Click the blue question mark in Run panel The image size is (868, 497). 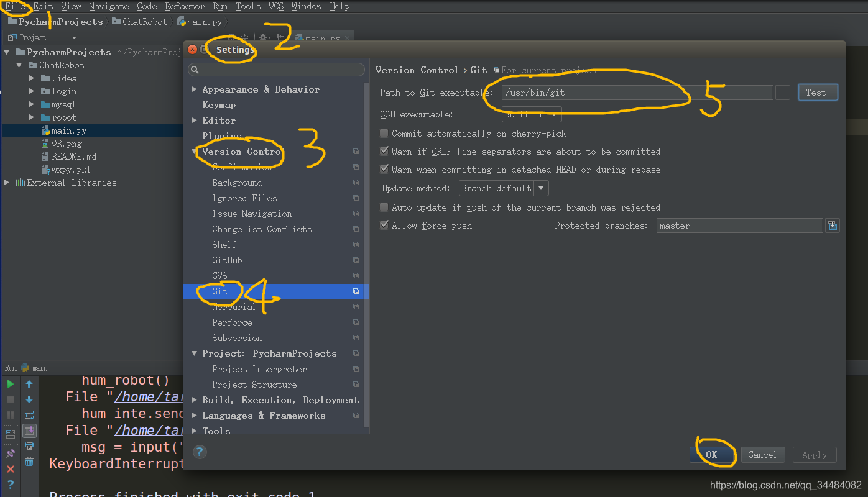11,485
